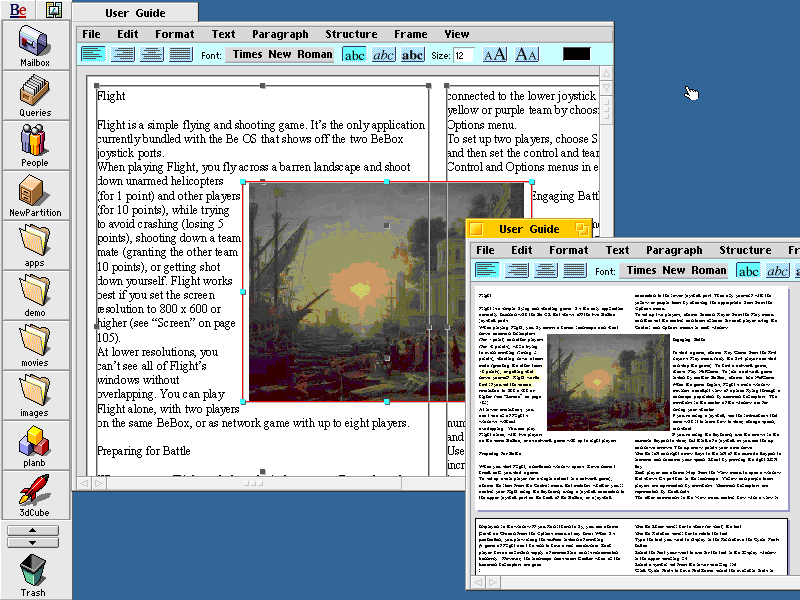The image size is (800, 600).
Task: Center text in back window toolbar
Action: point(152,54)
